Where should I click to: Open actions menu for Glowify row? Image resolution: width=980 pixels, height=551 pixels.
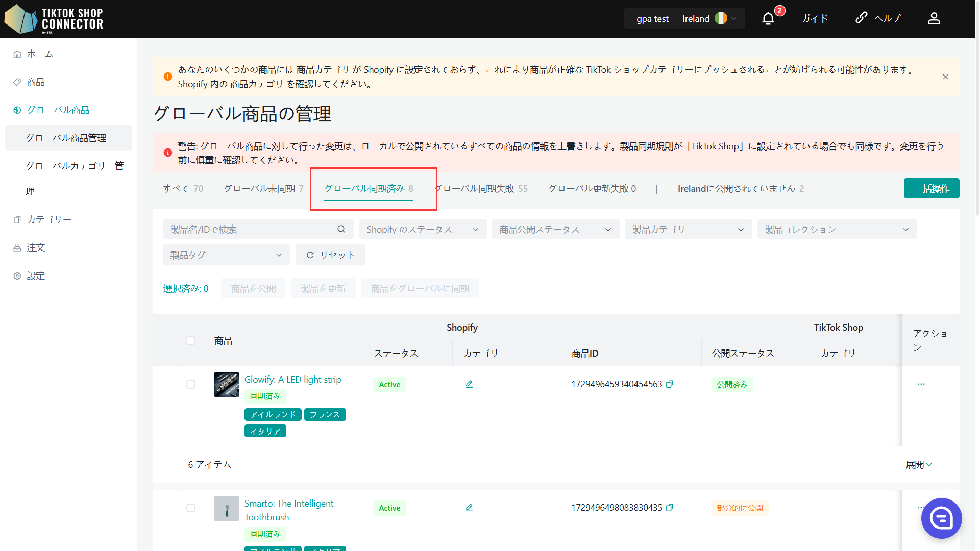[x=921, y=384]
